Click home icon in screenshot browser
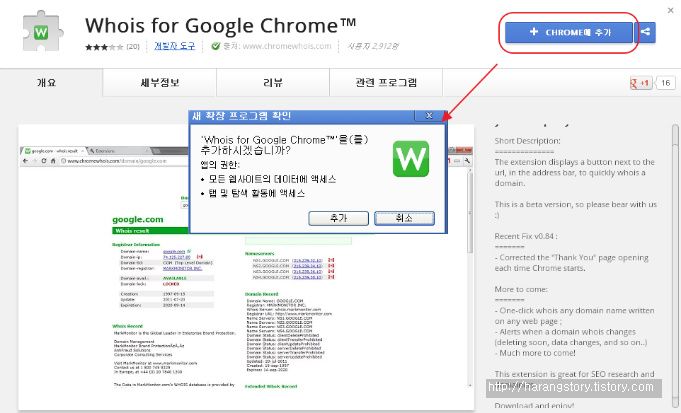The height and width of the screenshot is (413, 681). (53, 161)
